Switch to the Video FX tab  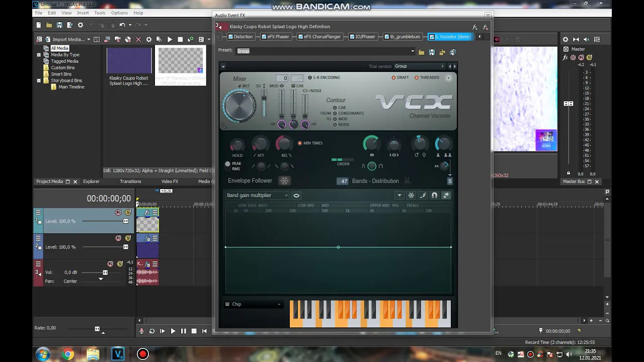pyautogui.click(x=170, y=182)
